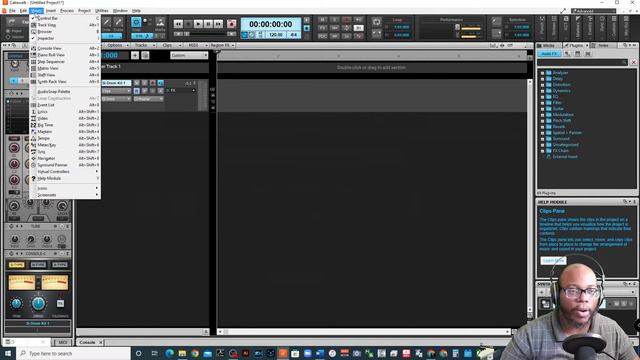Image resolution: width=640 pixels, height=360 pixels.
Task: Expand the Analyzer plugin folder
Action: pyautogui.click(x=542, y=73)
